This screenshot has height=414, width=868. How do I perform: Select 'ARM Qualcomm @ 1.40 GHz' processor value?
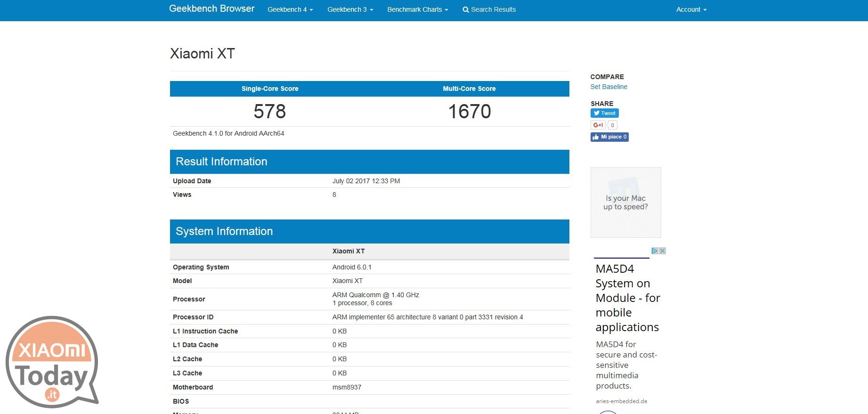click(x=376, y=295)
